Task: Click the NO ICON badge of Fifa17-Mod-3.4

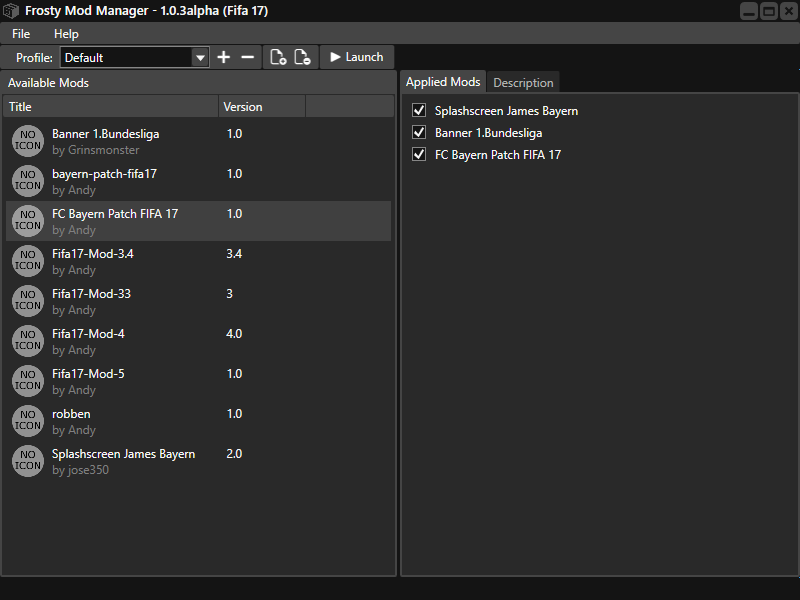Action: pyautogui.click(x=28, y=261)
